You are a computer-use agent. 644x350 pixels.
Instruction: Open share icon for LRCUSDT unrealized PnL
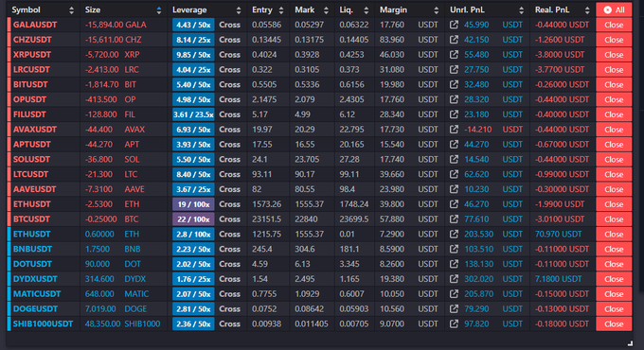pyautogui.click(x=454, y=70)
